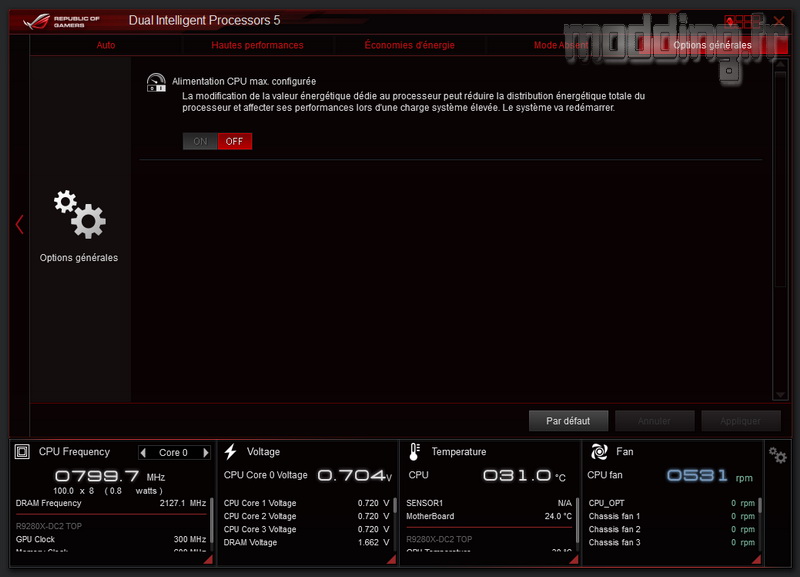Click the Chassis fan 3 row

671,542
